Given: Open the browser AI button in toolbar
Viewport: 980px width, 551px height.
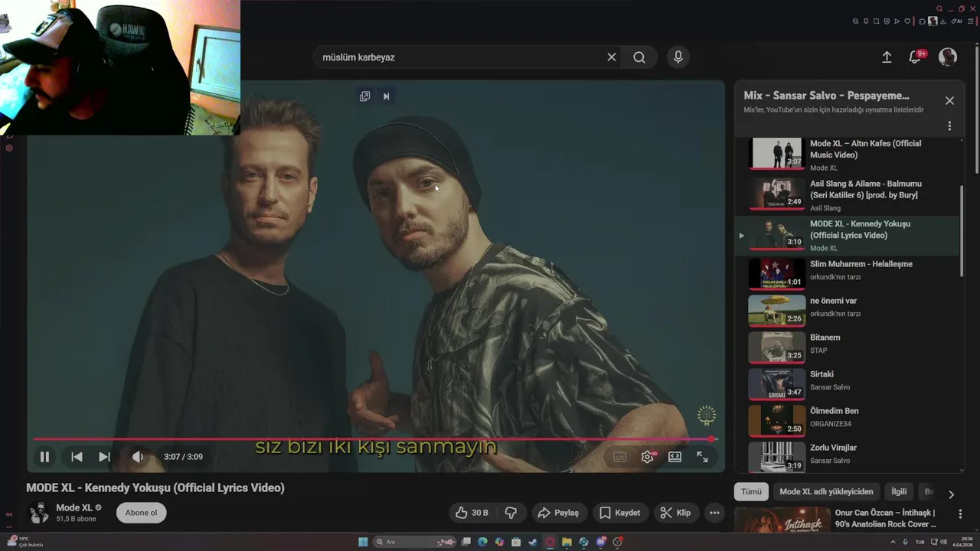Looking at the screenshot, I should 957,21.
